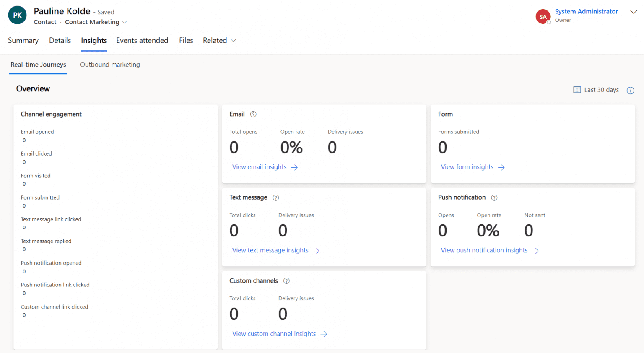Select the Files tab
This screenshot has height=353, width=644.
tap(186, 40)
